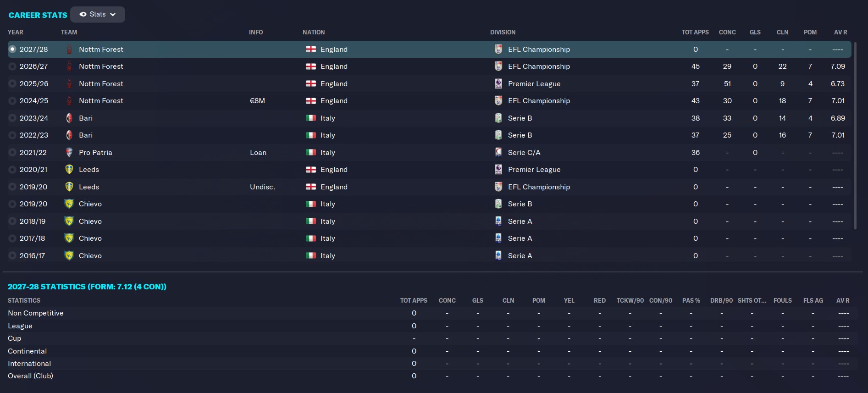Sort by the AV R column header
Screen dimensions: 868x393
pyautogui.click(x=840, y=32)
